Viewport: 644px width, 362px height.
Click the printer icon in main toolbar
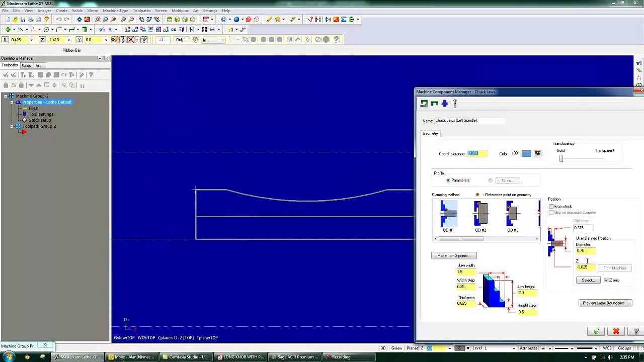pyautogui.click(x=31, y=20)
